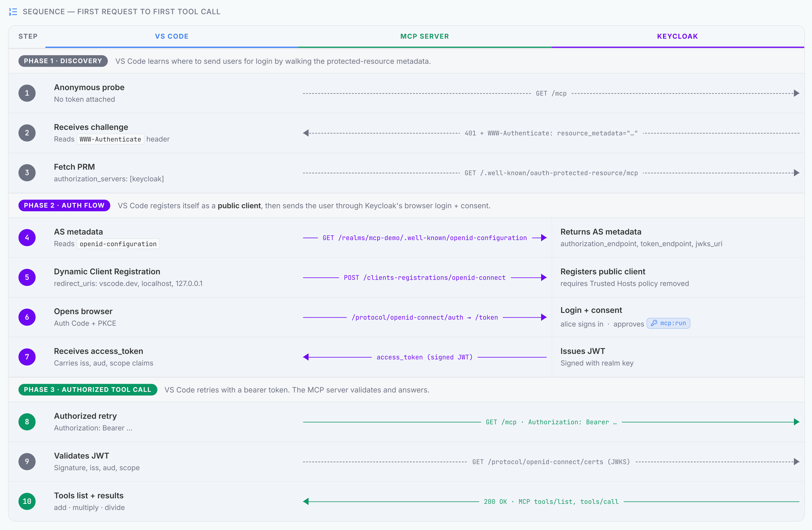Click the PHASE 2 · AUTH FLOW badge
Image resolution: width=812 pixels, height=530 pixels.
click(x=64, y=205)
